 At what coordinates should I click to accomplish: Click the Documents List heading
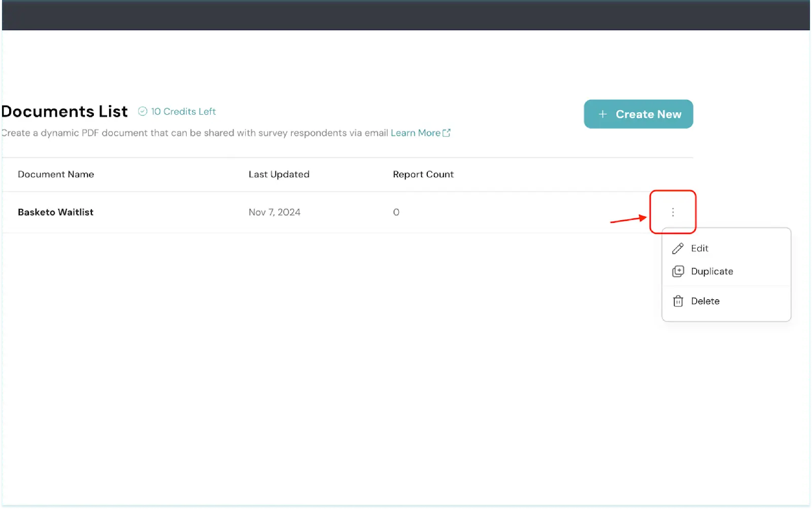point(65,112)
